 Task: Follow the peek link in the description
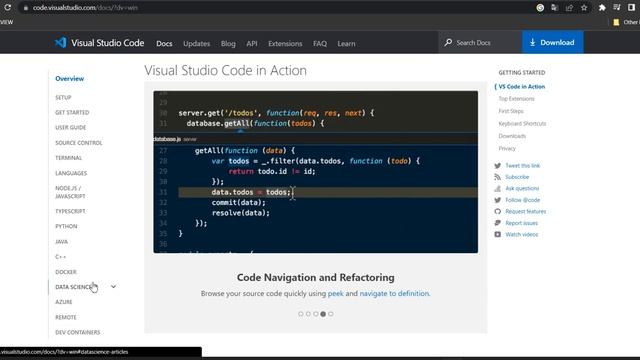336,293
